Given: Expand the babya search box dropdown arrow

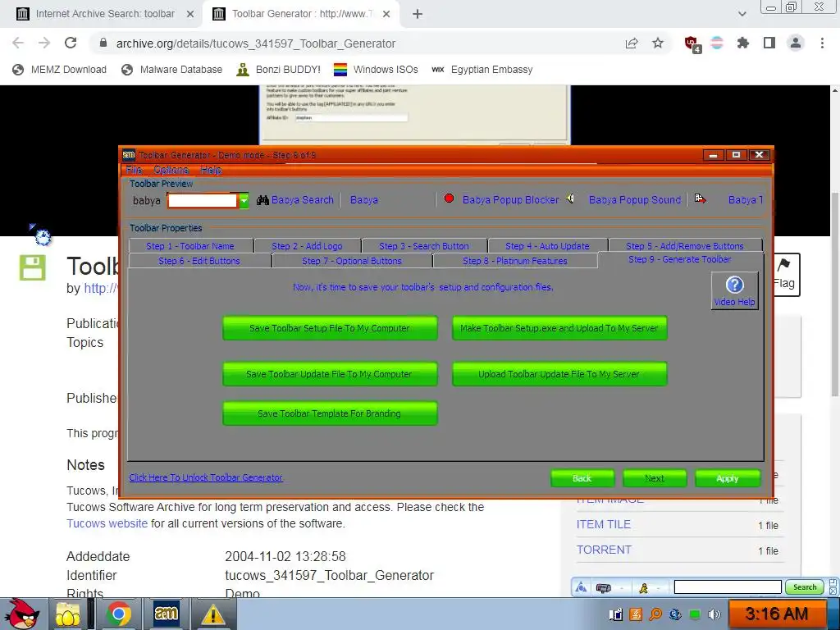Looking at the screenshot, I should 244,200.
